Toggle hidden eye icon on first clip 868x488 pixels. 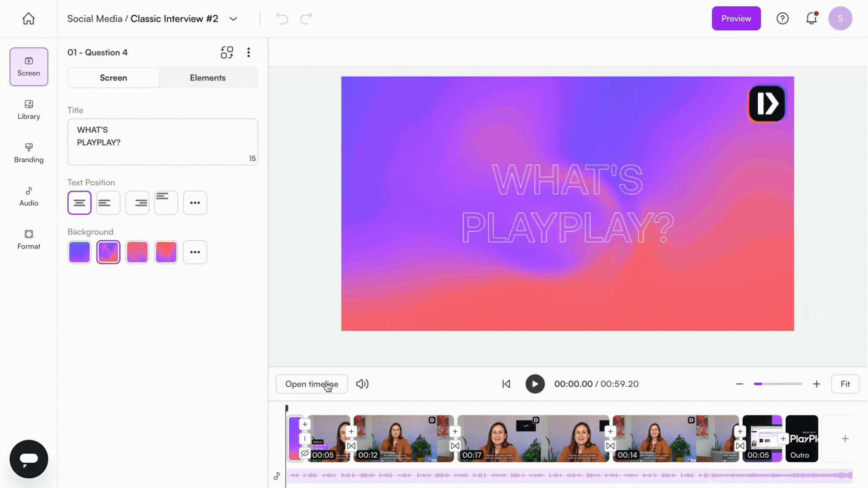[305, 453]
